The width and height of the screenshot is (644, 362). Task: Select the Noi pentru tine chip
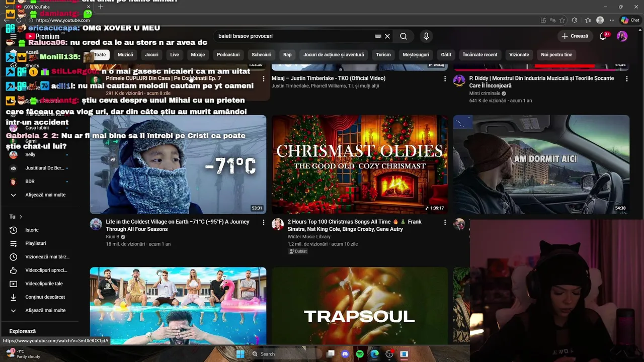coord(556,55)
